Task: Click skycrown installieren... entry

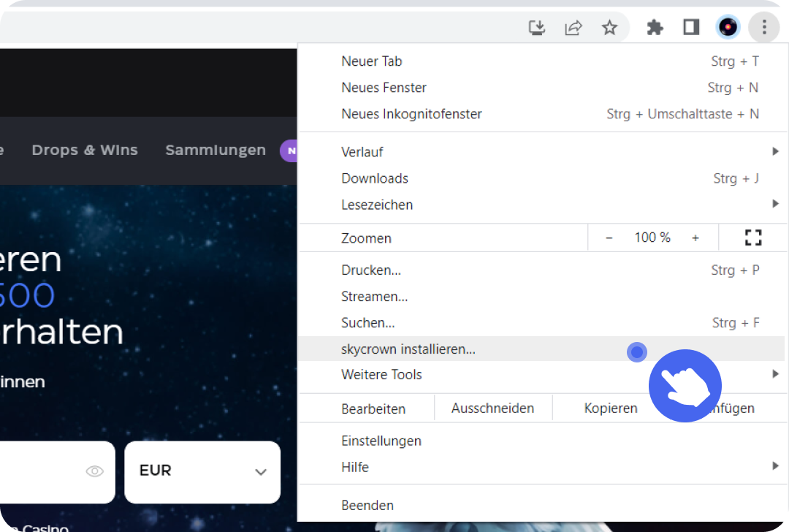Action: 541,349
